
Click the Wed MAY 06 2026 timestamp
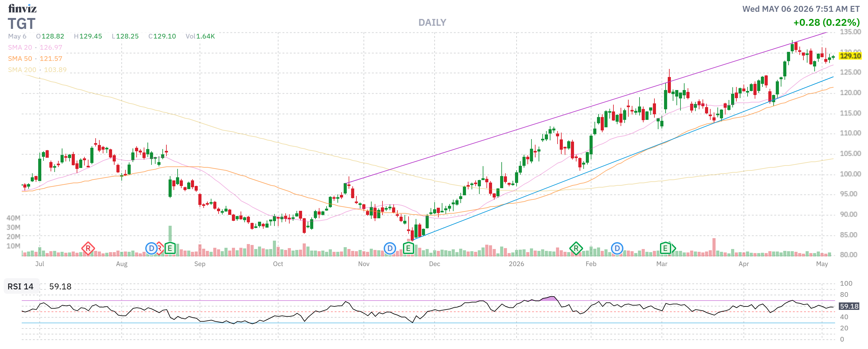click(801, 9)
